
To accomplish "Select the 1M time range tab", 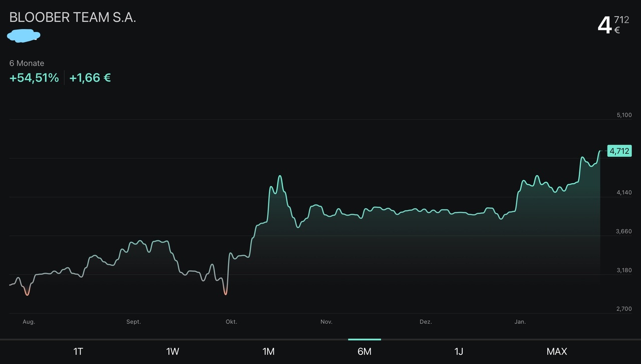I will click(268, 351).
